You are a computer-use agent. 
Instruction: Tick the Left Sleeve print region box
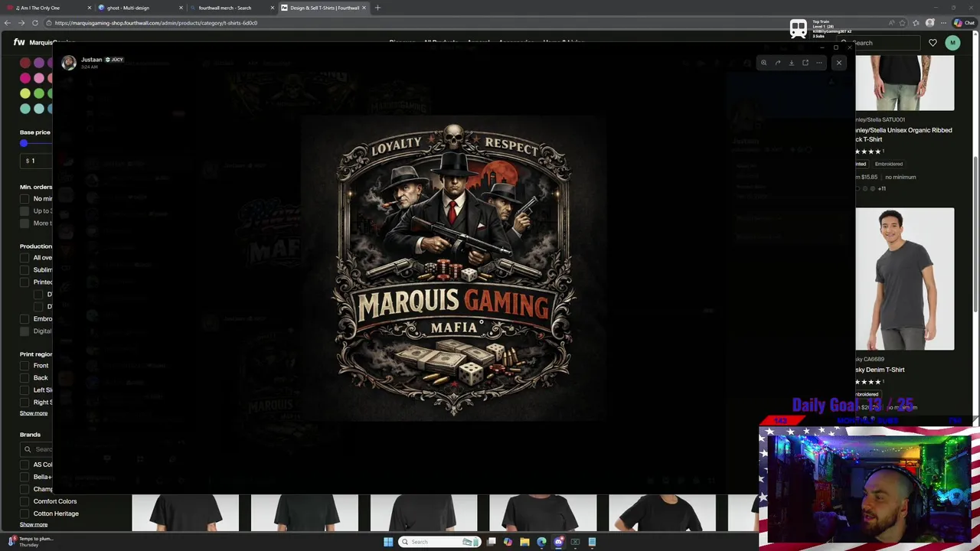click(24, 390)
